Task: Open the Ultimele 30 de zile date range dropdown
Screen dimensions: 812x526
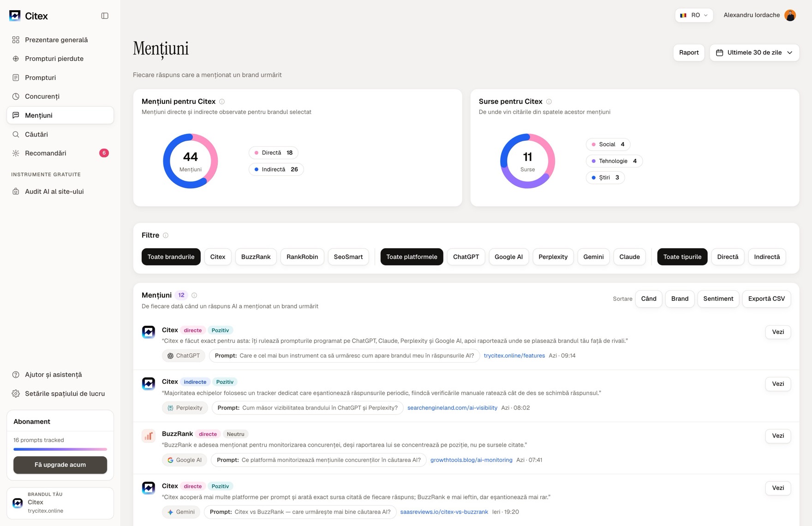Action: click(x=754, y=53)
